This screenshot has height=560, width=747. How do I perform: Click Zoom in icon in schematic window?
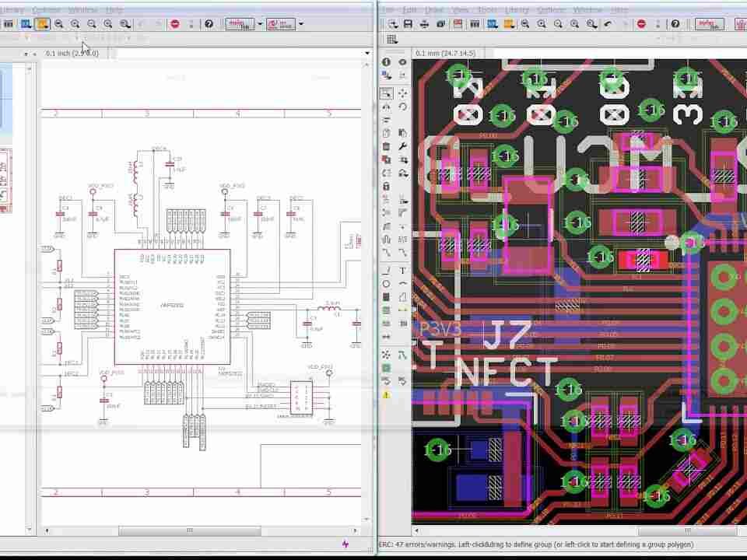point(75,24)
